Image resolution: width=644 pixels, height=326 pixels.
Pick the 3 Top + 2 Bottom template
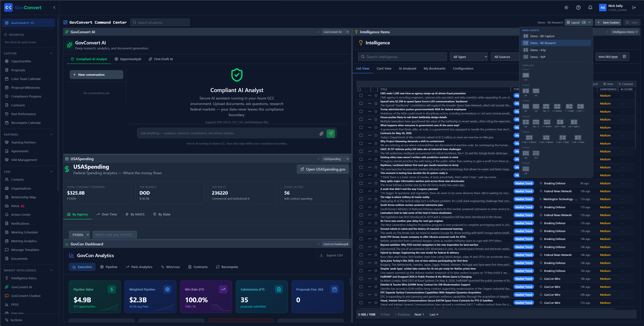click(546, 138)
